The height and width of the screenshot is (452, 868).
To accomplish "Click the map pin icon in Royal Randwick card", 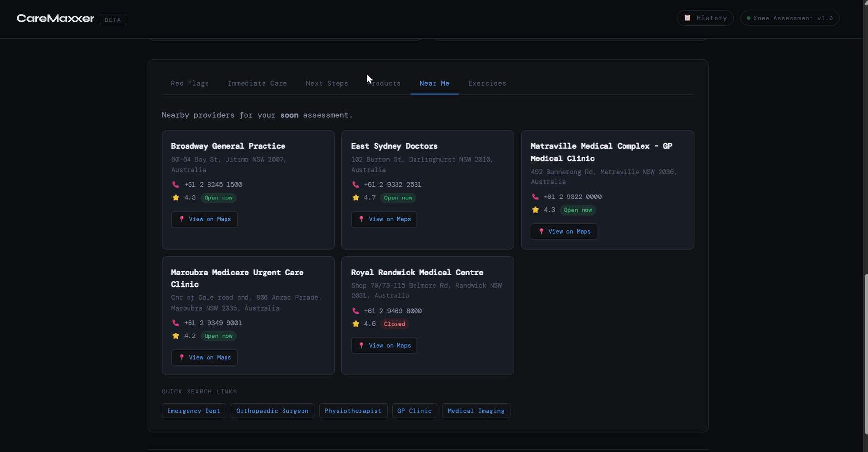I will 361,345.
